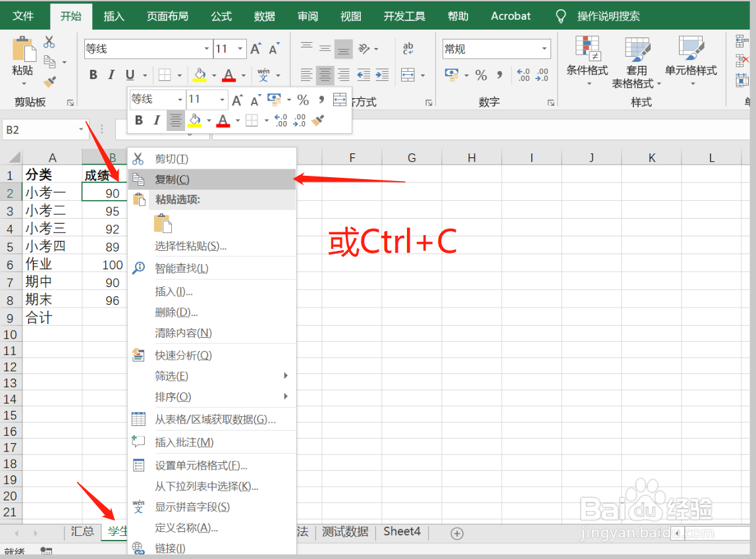The image size is (756, 559).
Task: Open the 等线 font name dropdown
Action: [205, 48]
